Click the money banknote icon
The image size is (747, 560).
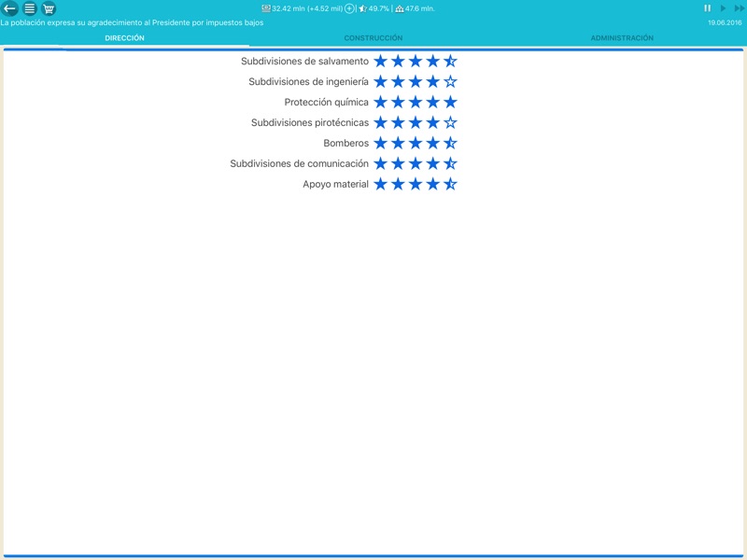point(266,8)
